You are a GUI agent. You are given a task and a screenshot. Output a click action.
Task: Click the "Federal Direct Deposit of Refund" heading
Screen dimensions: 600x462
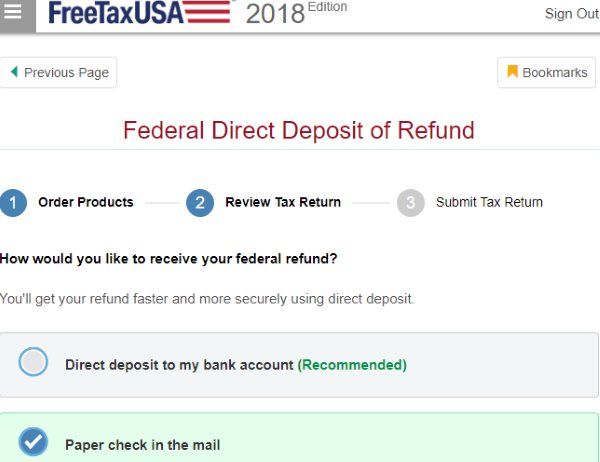(299, 130)
